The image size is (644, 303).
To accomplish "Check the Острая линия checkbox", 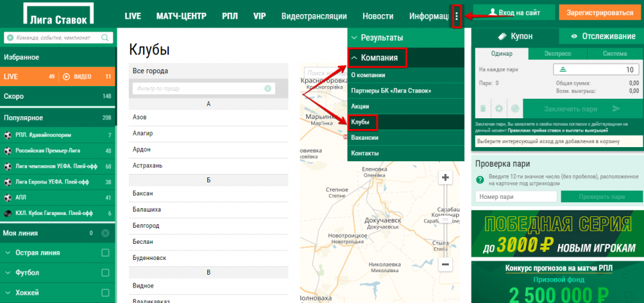I will [105, 253].
